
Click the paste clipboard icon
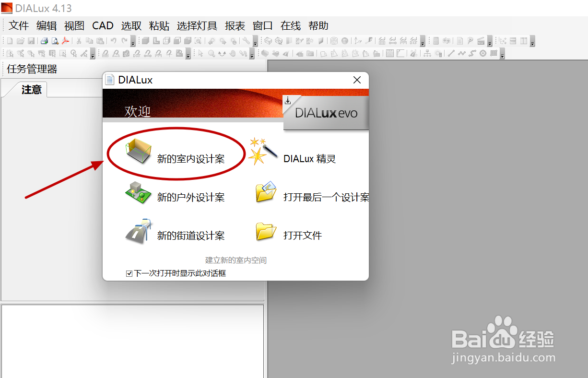point(100,41)
